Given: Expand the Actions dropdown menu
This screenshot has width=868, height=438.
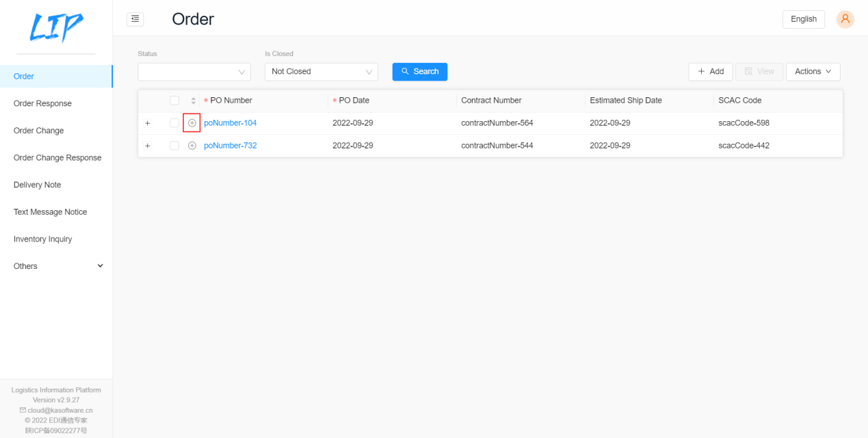Looking at the screenshot, I should 813,71.
